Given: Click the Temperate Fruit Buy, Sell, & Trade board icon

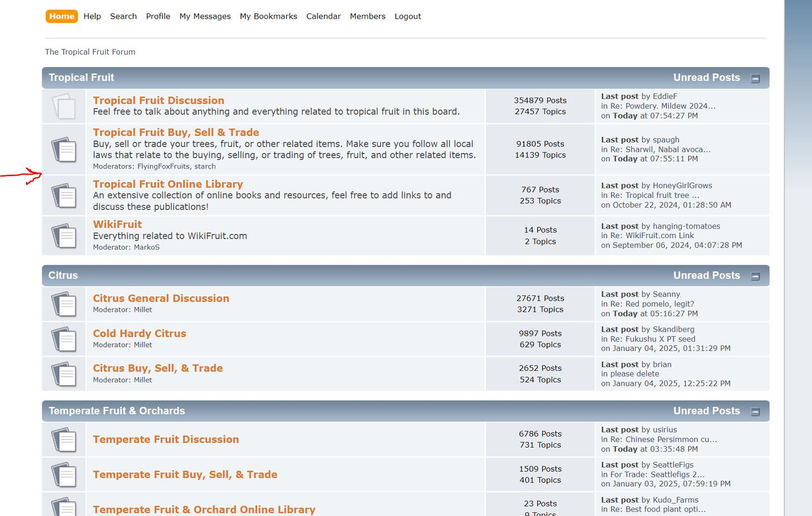Looking at the screenshot, I should coord(64,474).
